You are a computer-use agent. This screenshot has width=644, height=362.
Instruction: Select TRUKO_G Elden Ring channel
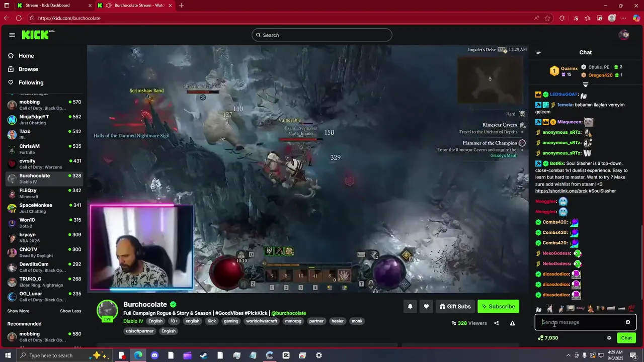[43, 282]
